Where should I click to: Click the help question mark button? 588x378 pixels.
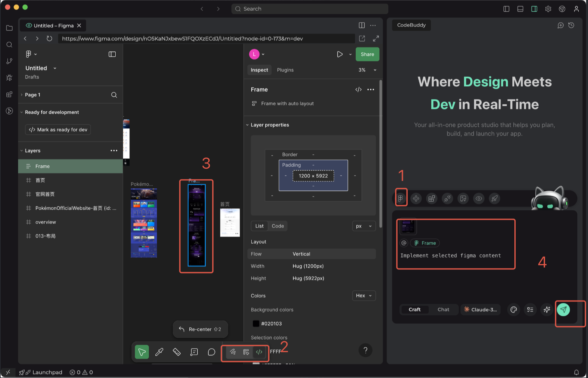[365, 350]
